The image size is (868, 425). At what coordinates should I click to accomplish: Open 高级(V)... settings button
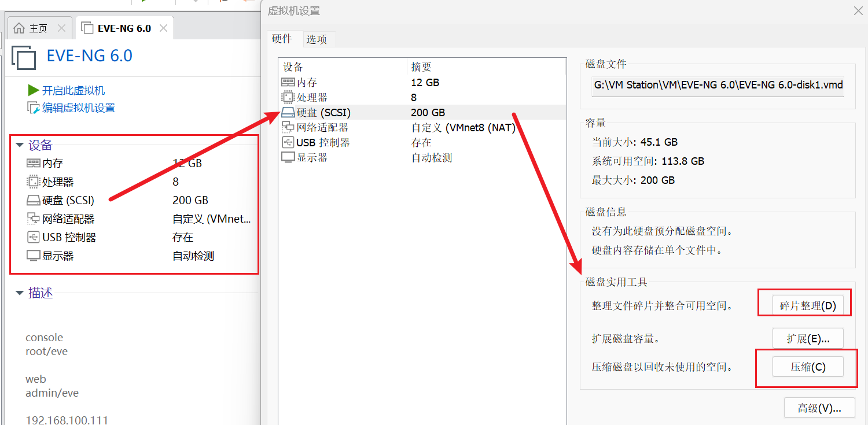click(x=819, y=408)
